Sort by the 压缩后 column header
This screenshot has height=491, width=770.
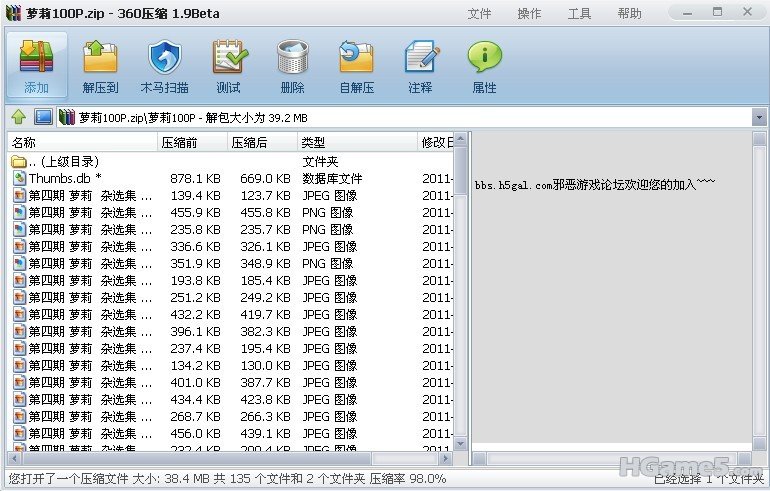[263, 142]
